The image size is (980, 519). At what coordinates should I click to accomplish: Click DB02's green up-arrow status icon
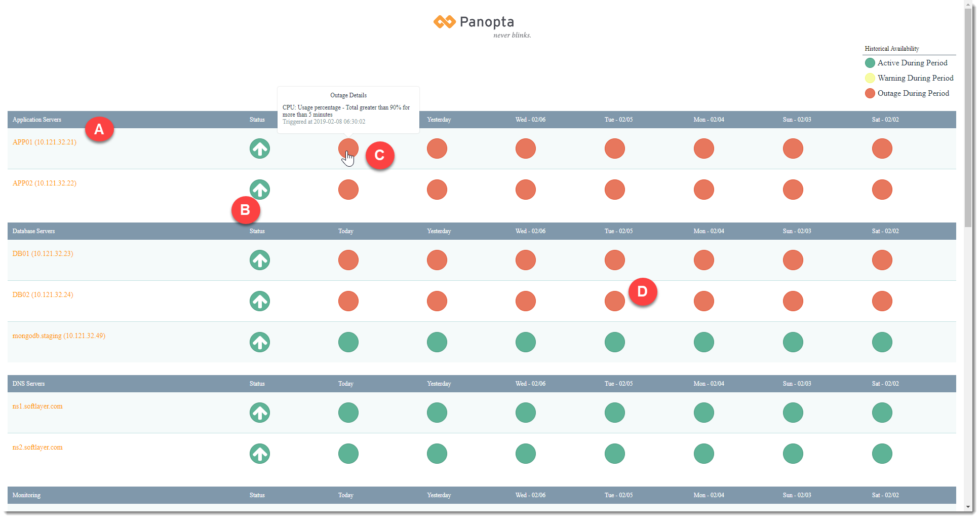pos(260,301)
